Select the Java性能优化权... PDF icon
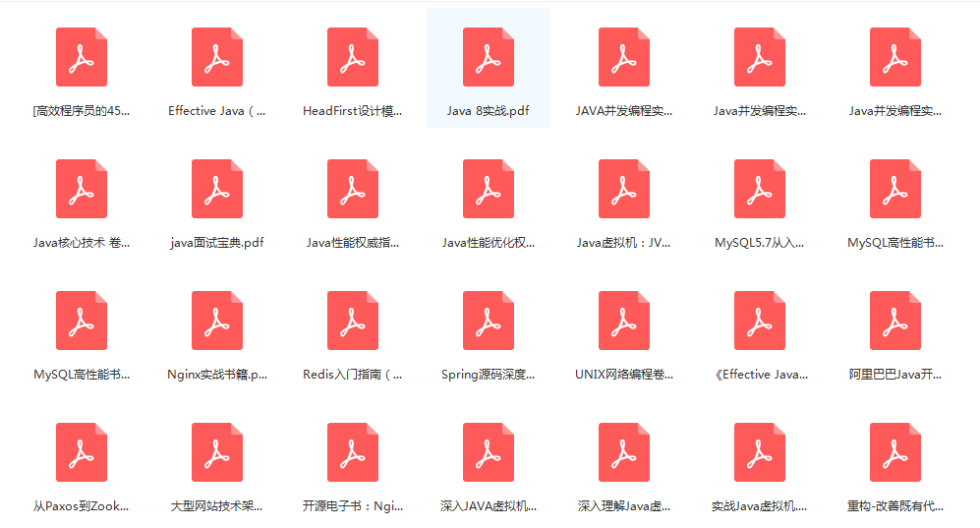This screenshot has width=980, height=528. click(489, 189)
